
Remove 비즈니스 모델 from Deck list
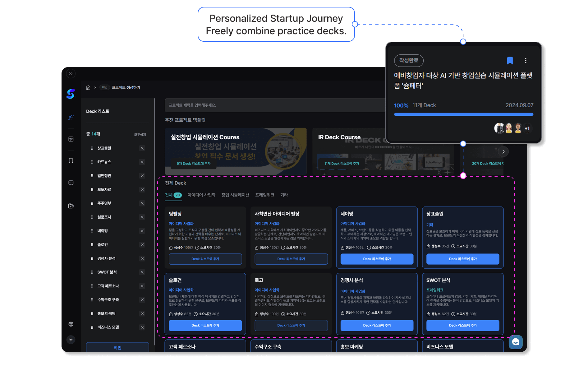click(142, 327)
